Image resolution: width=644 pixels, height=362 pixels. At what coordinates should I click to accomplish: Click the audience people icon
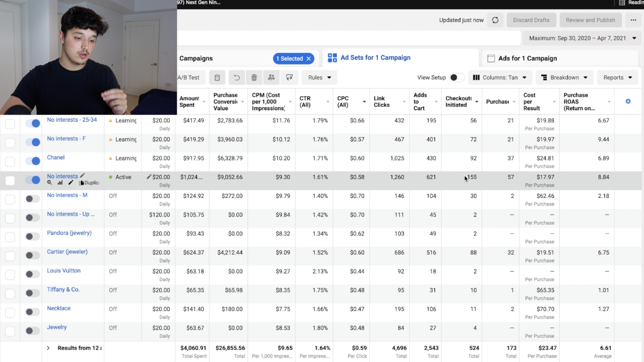pyautogui.click(x=271, y=78)
